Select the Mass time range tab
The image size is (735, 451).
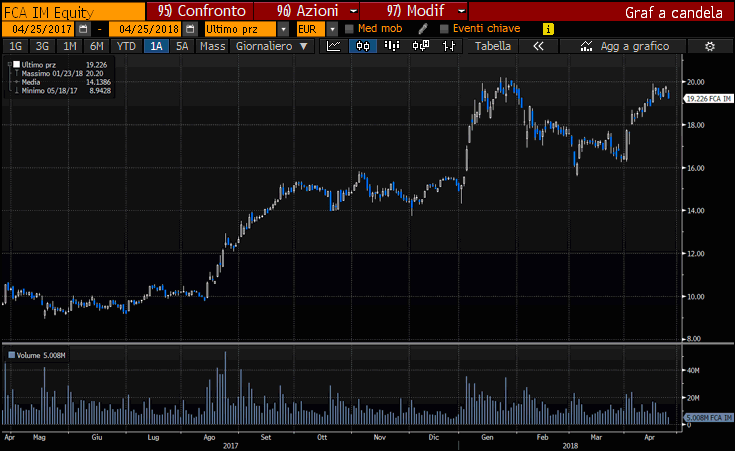[212, 46]
